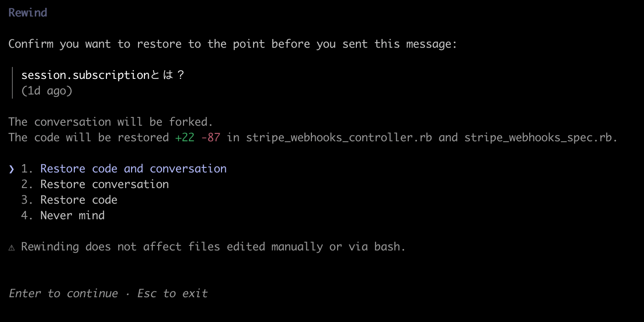Select "Restore code and conversation" option
The image size is (644, 322).
(x=133, y=169)
